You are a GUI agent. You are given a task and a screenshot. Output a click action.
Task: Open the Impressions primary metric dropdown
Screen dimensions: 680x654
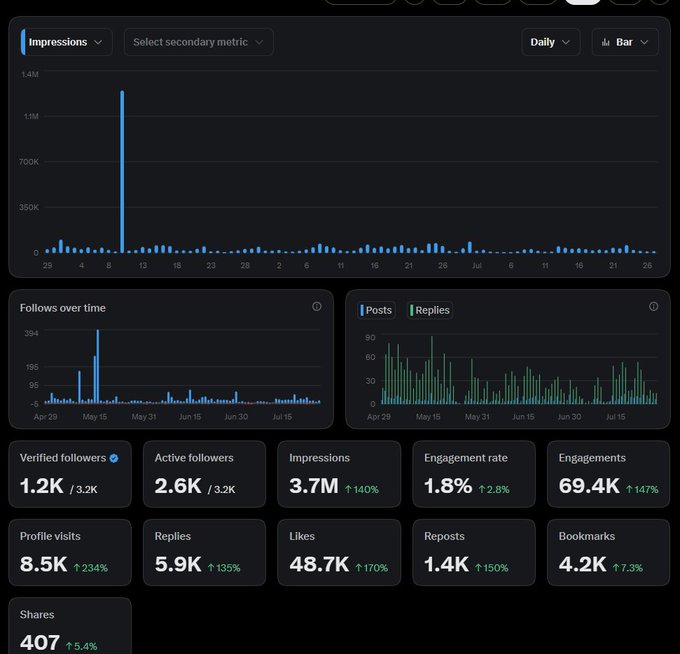pyautogui.click(x=67, y=42)
